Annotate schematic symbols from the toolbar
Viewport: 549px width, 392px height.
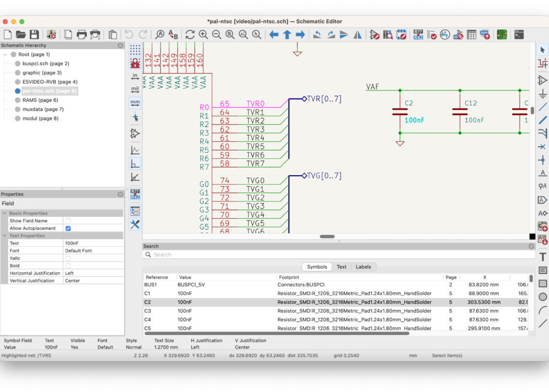(x=419, y=34)
